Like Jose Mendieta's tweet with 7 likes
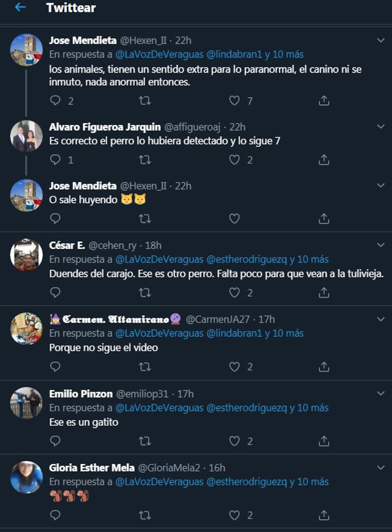The height and width of the screenshot is (532, 392). (x=234, y=101)
